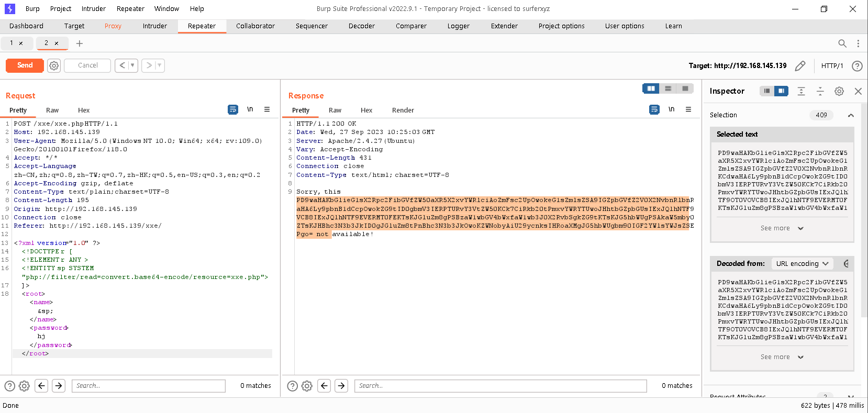Focus the Response search field
The height and width of the screenshot is (413, 868).
[x=500, y=386]
